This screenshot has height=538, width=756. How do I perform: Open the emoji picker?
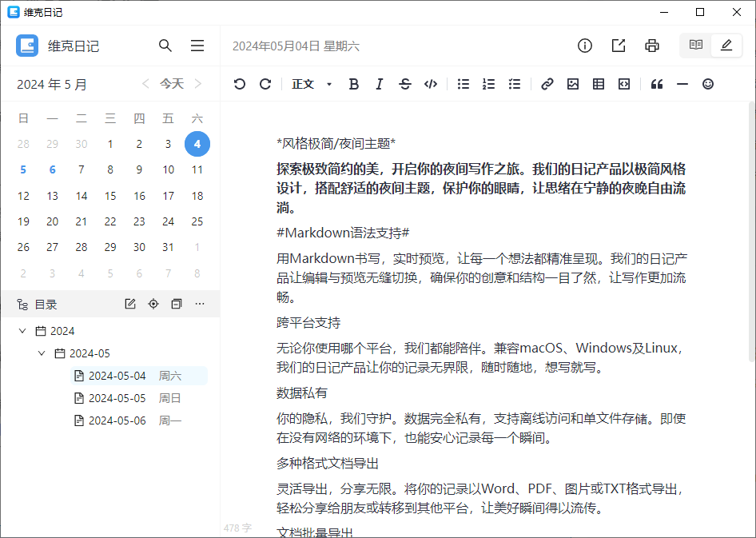[708, 84]
